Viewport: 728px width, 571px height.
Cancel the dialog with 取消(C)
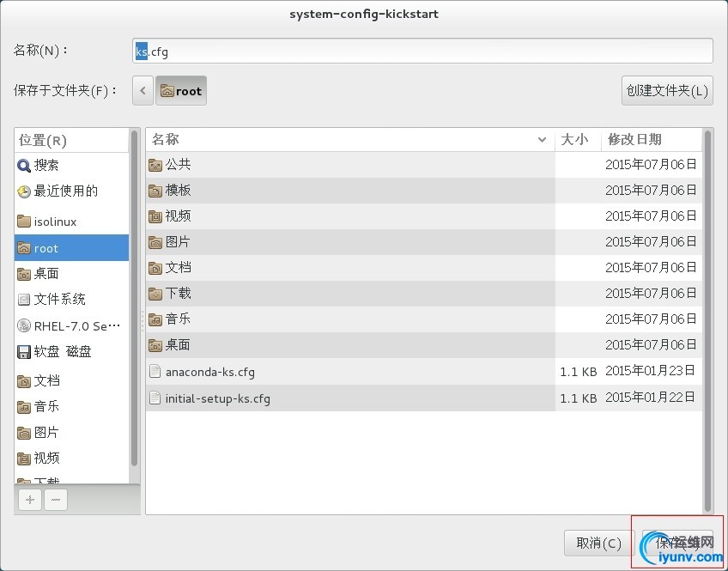[599, 543]
